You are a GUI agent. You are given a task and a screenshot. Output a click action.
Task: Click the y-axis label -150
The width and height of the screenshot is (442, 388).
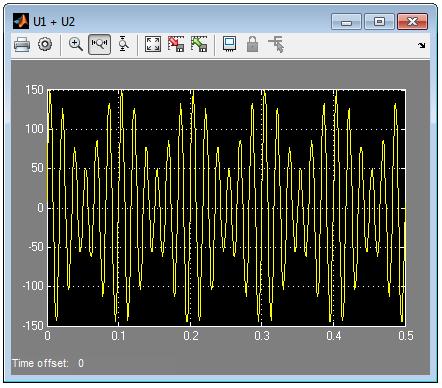pos(33,325)
